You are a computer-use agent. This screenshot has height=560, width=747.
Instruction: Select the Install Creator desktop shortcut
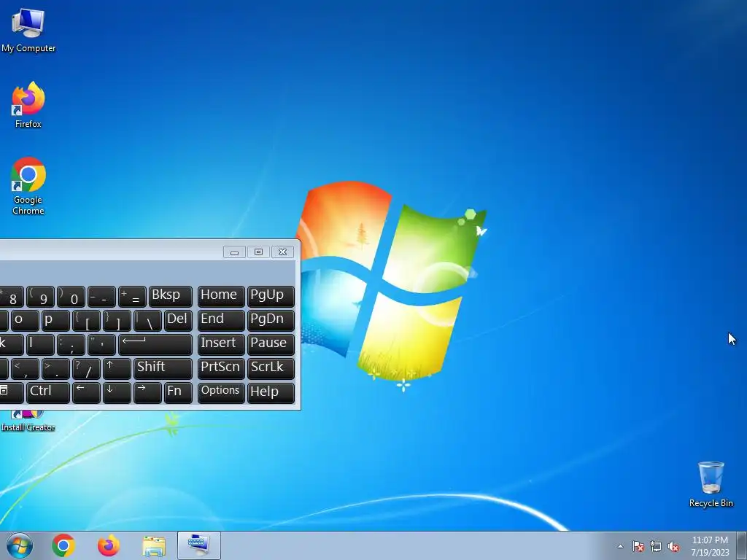point(28,421)
